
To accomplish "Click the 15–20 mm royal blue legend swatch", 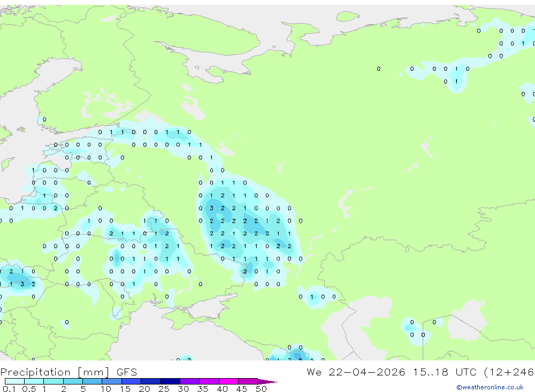I will point(132,381).
